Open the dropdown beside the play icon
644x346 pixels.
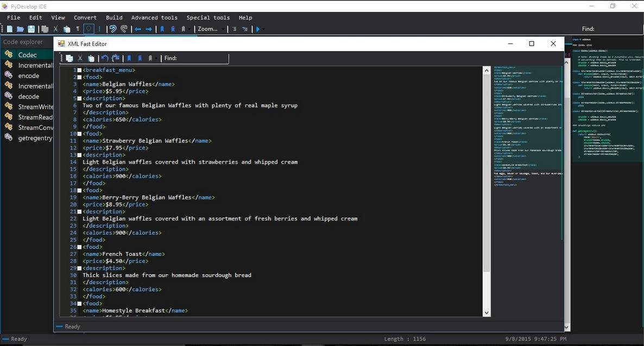pyautogui.click(x=264, y=29)
